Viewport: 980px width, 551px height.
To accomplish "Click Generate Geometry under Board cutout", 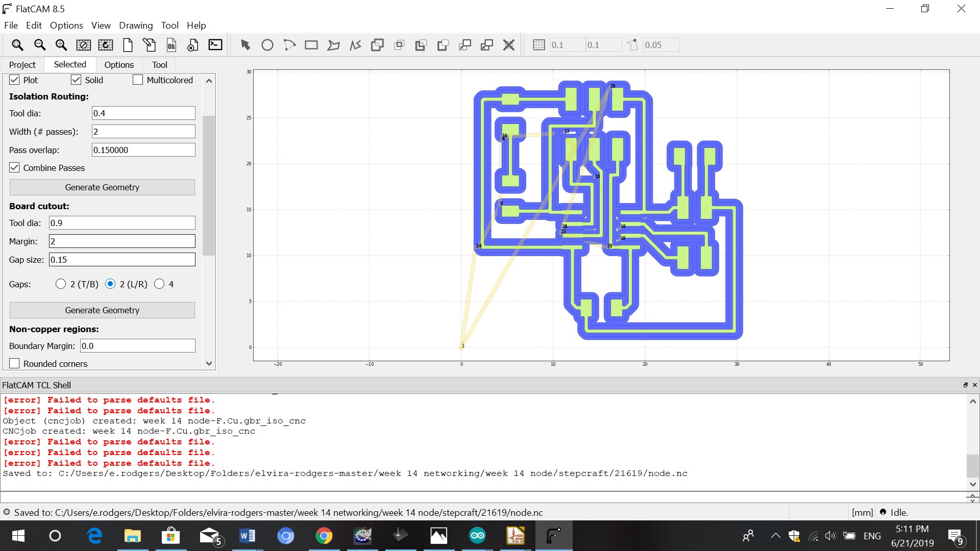I will click(x=102, y=310).
